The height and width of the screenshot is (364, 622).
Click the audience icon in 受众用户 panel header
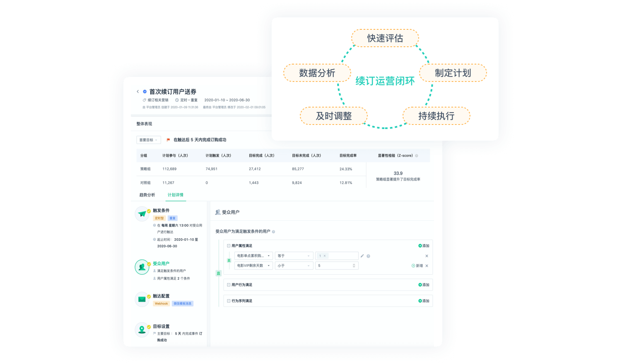coord(218,212)
